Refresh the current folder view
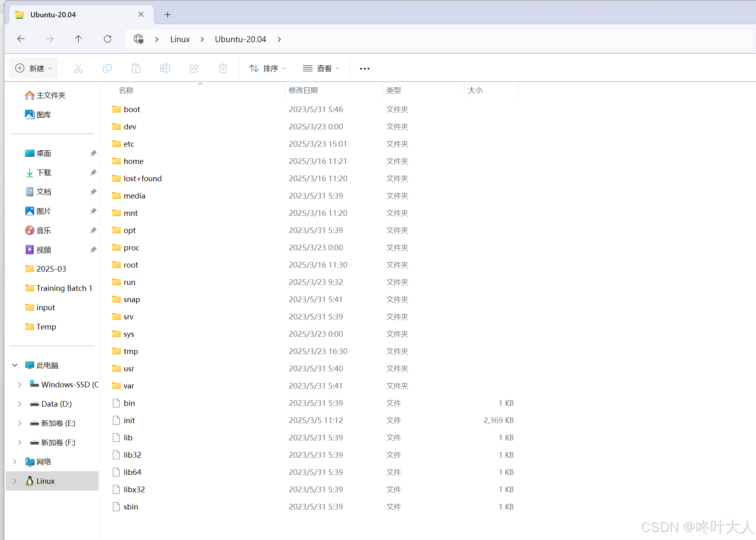This screenshot has height=540, width=756. pos(107,39)
